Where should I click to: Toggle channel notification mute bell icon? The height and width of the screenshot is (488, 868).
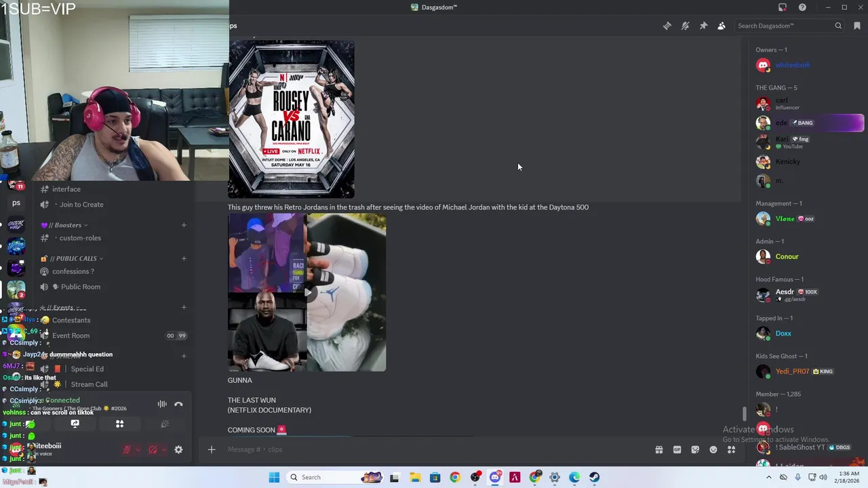point(686,26)
